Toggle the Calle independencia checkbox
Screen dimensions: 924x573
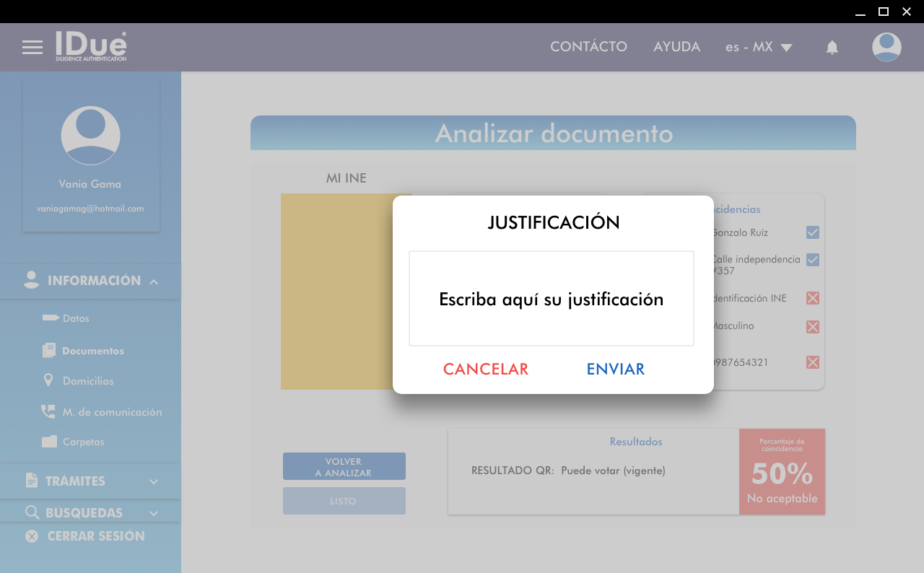pos(813,260)
